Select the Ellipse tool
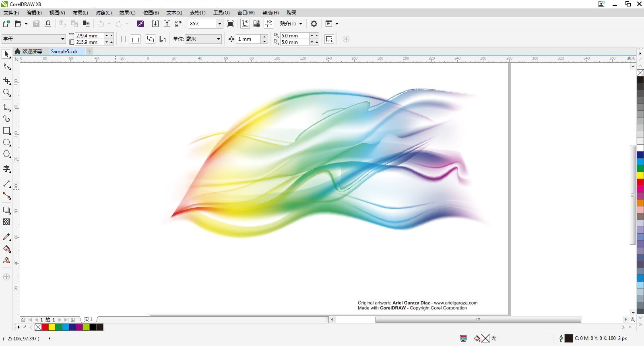The height and width of the screenshot is (346, 644). (7, 142)
